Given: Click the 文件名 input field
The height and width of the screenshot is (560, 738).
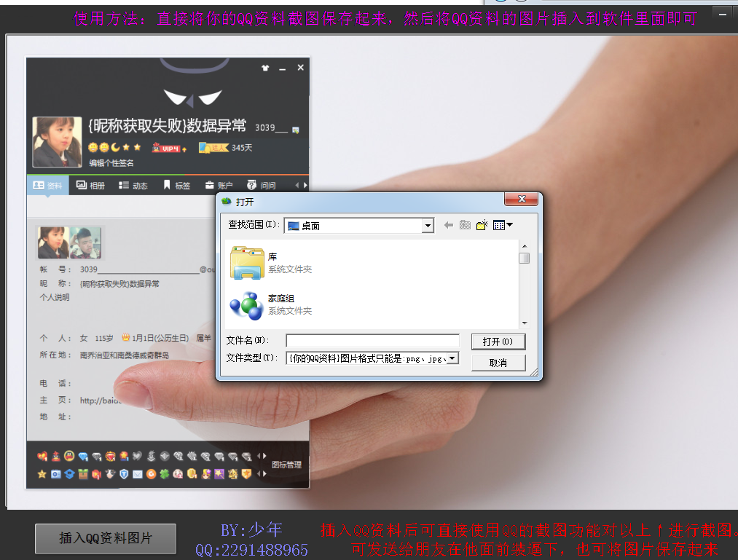Looking at the screenshot, I should coord(373,341).
